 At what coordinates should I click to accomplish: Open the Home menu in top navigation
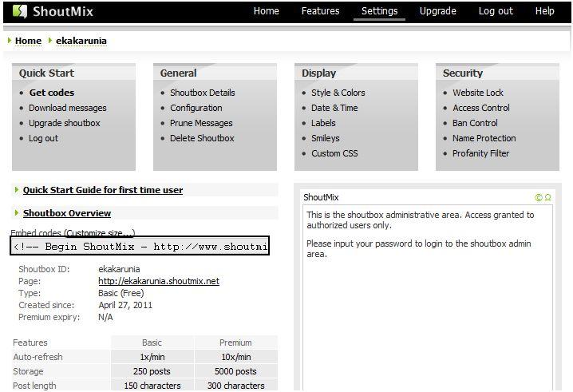(x=266, y=11)
